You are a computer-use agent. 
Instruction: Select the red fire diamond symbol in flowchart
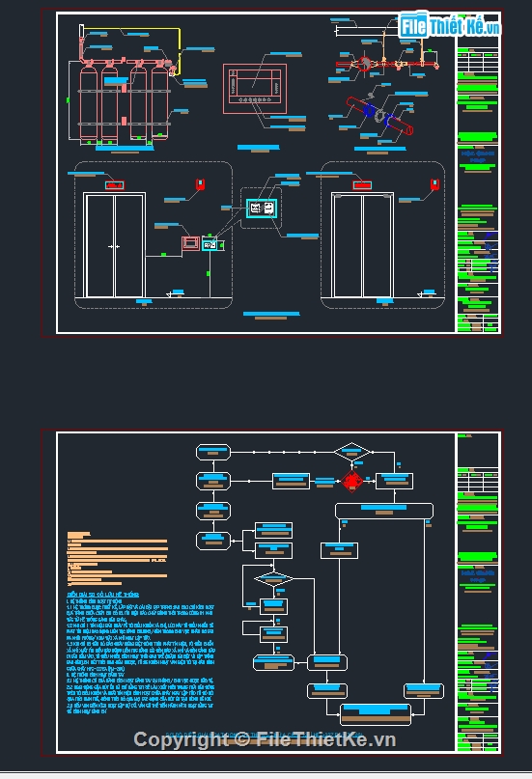click(x=352, y=481)
